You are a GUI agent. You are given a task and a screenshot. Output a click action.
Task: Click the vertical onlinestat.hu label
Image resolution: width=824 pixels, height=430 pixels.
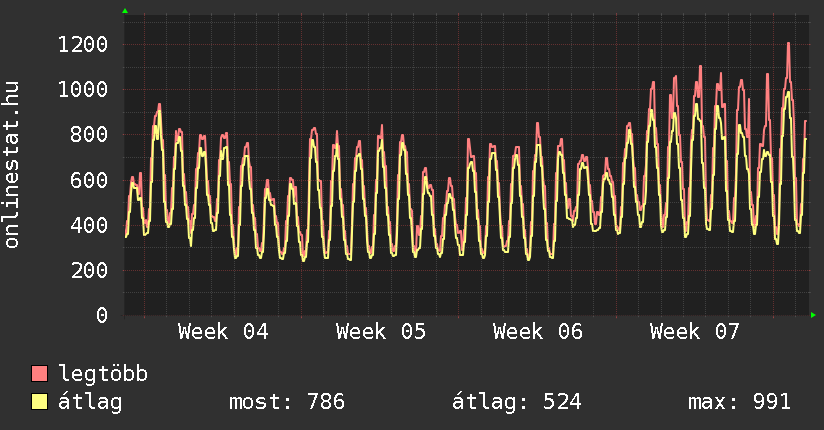click(x=12, y=165)
